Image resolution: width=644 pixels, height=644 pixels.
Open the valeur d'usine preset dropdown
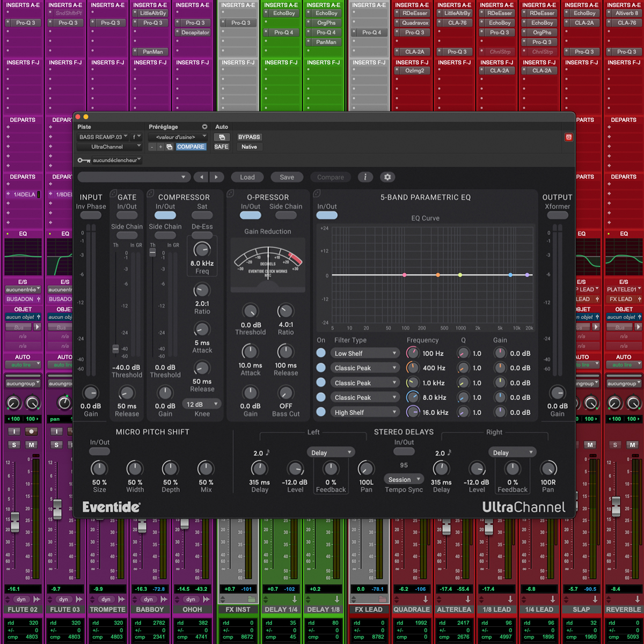point(178,137)
